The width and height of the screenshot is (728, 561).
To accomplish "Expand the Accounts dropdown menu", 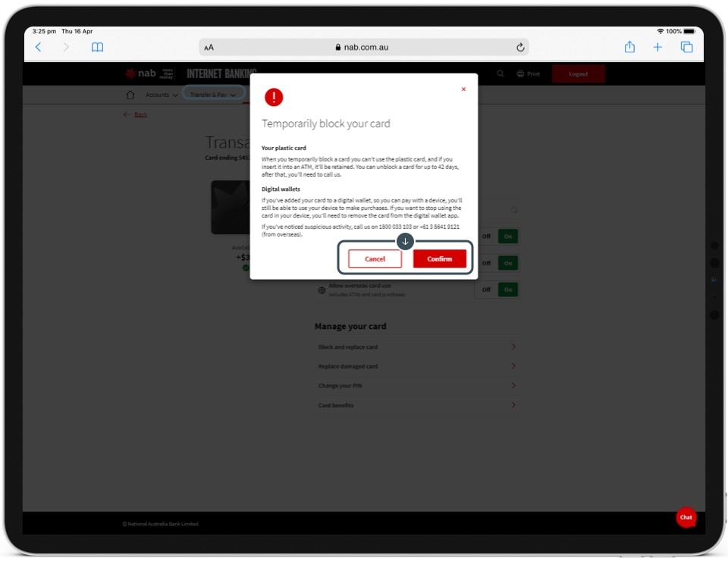I will [162, 95].
